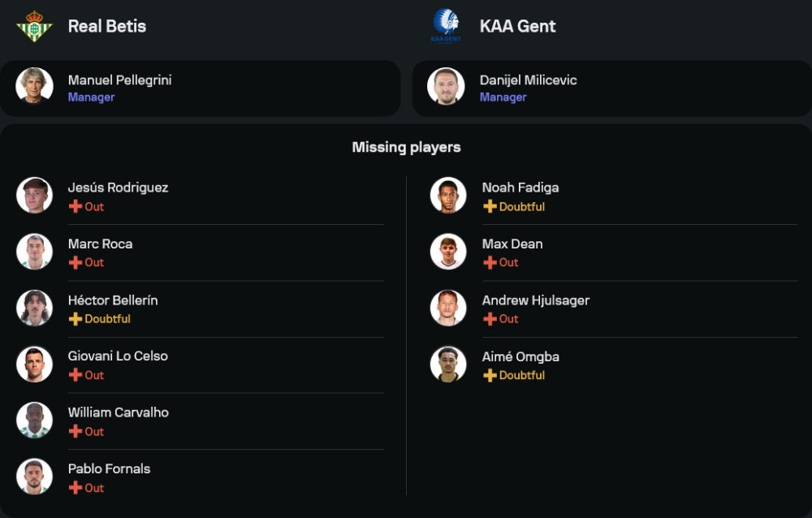
Task: Select Giovani Lo Celso's player name
Action: [x=118, y=356]
